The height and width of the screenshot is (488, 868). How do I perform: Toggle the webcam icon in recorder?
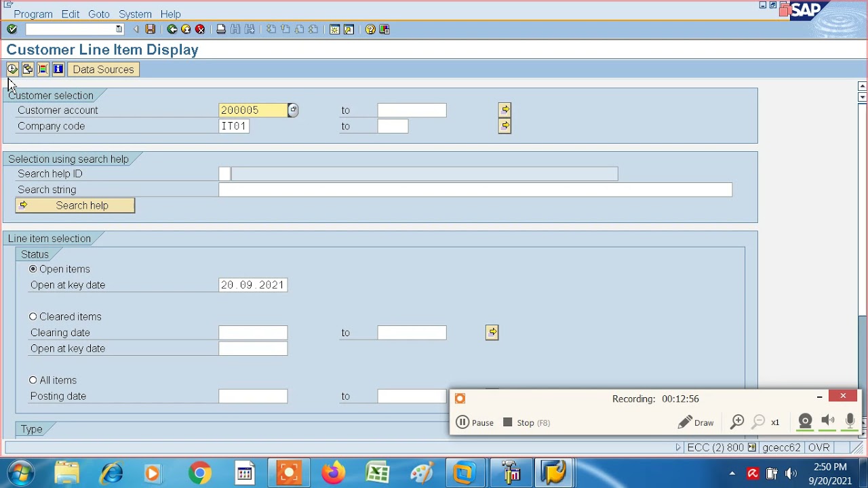(805, 422)
